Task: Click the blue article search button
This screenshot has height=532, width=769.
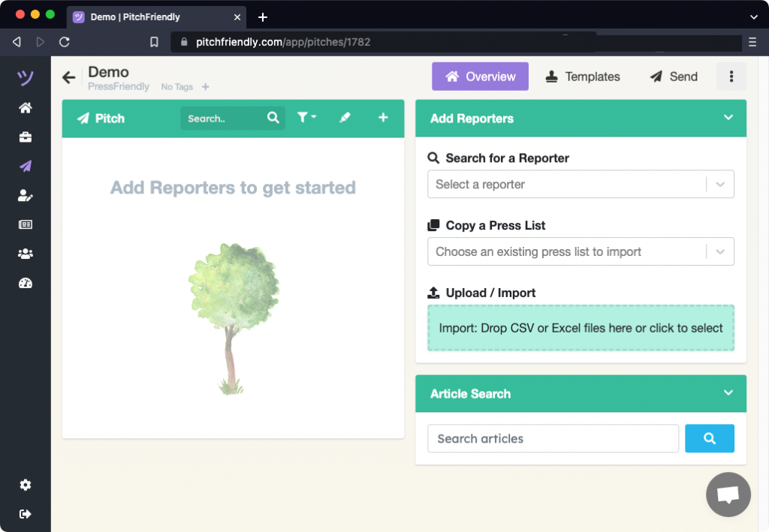Action: (x=709, y=439)
